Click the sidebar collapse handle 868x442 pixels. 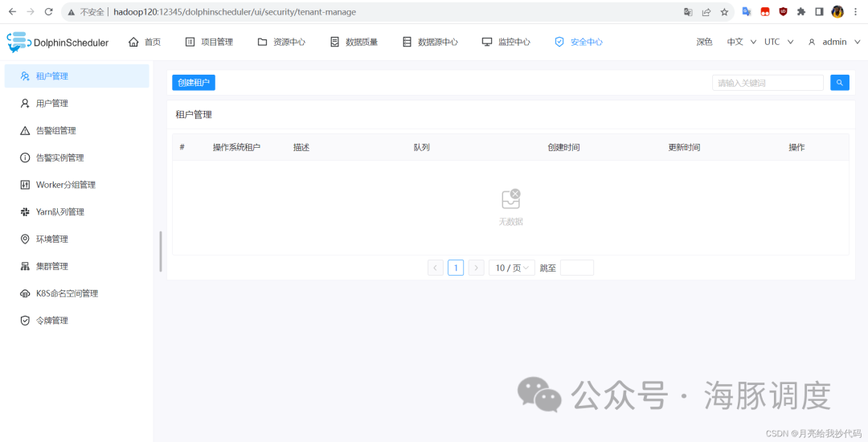(x=161, y=252)
